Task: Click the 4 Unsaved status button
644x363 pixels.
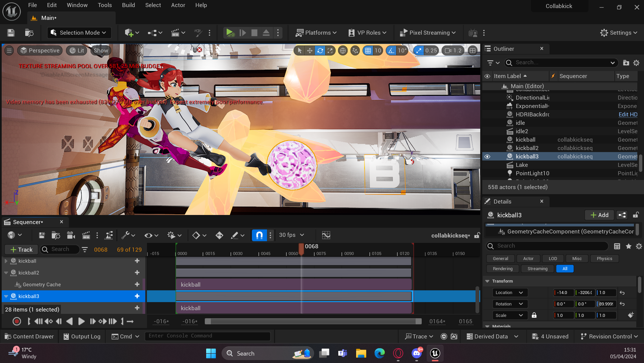Action: tap(550, 336)
